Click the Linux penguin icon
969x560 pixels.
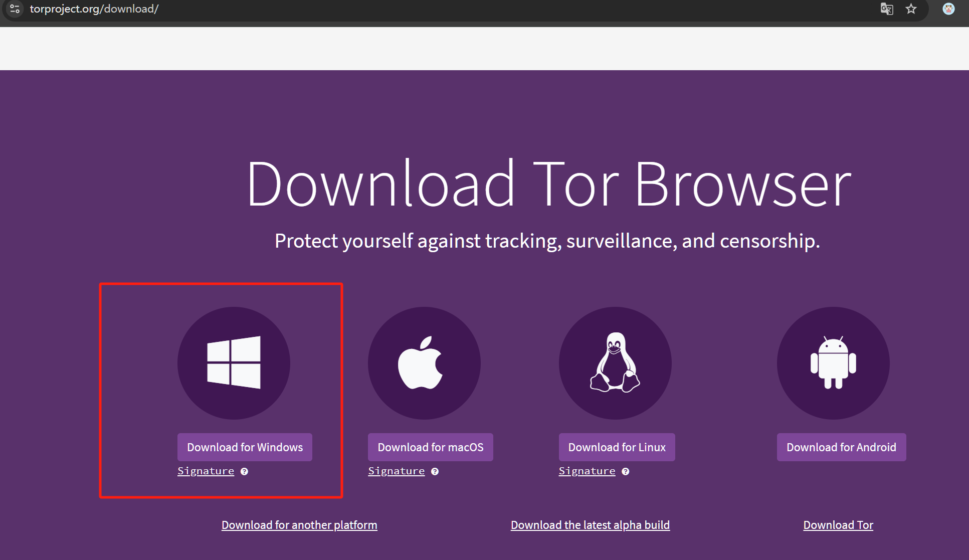[x=615, y=362]
